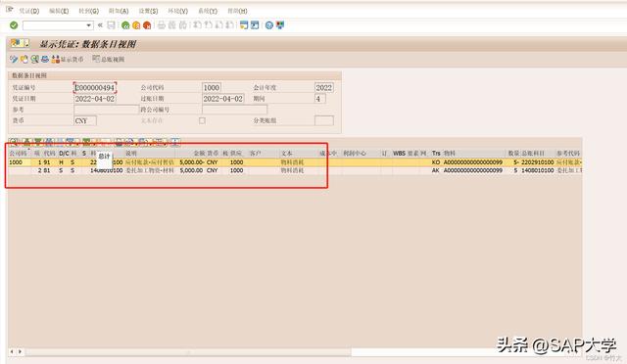Click the empty ledger group field

click(x=324, y=120)
